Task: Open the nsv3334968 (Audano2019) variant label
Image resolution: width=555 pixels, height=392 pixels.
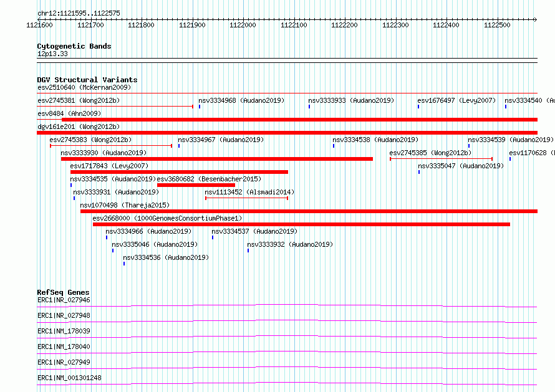Action: [241, 100]
